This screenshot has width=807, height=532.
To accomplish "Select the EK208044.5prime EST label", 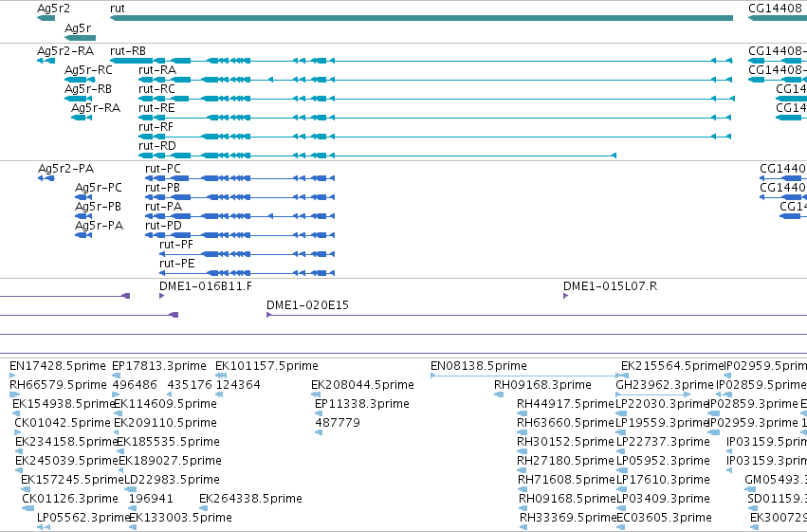I will pyautogui.click(x=362, y=385).
